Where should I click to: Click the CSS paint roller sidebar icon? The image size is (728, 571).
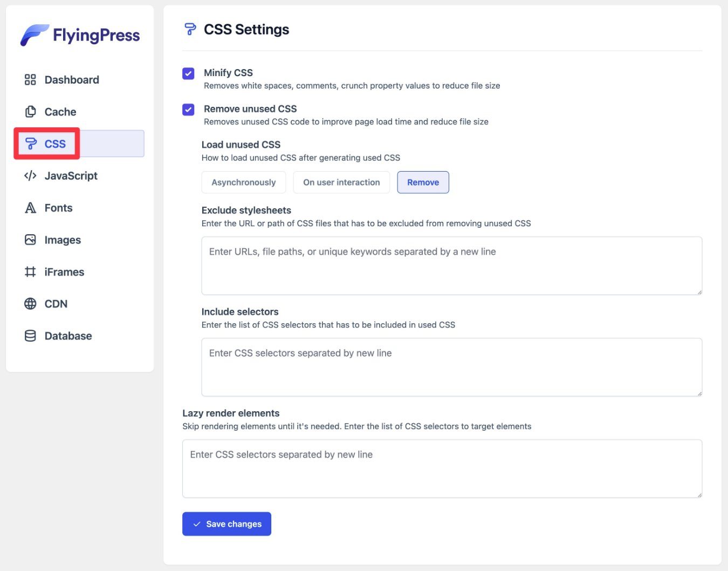(x=31, y=144)
